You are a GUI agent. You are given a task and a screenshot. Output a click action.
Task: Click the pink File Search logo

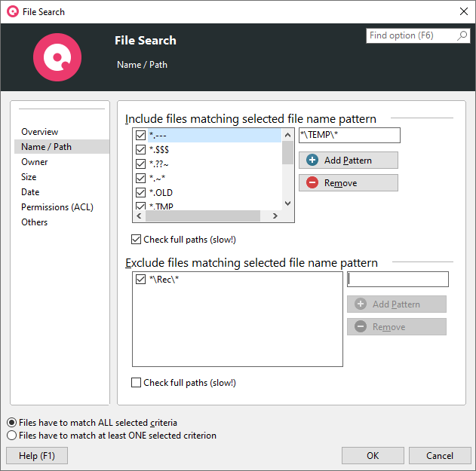(x=57, y=57)
